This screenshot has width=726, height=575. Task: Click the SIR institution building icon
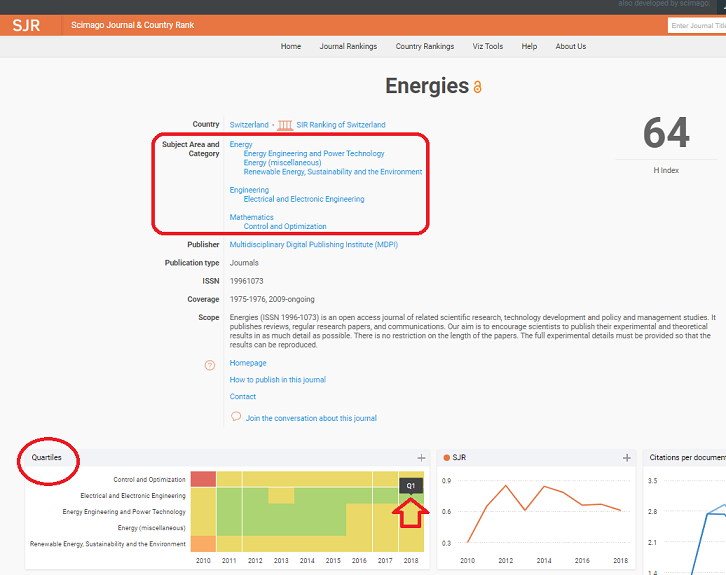[285, 125]
